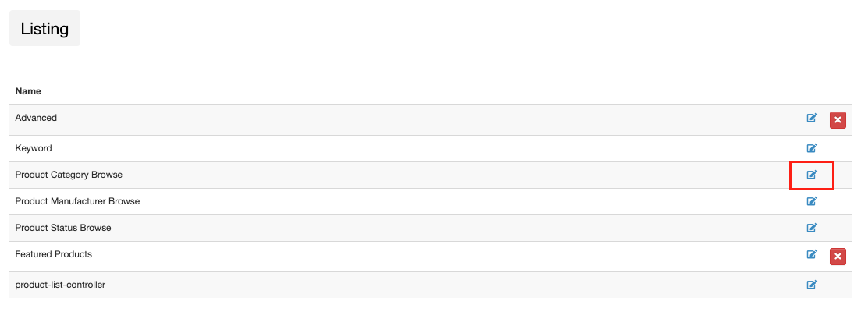Edit product-list-controller entry
The height and width of the screenshot is (319, 868).
point(812,285)
